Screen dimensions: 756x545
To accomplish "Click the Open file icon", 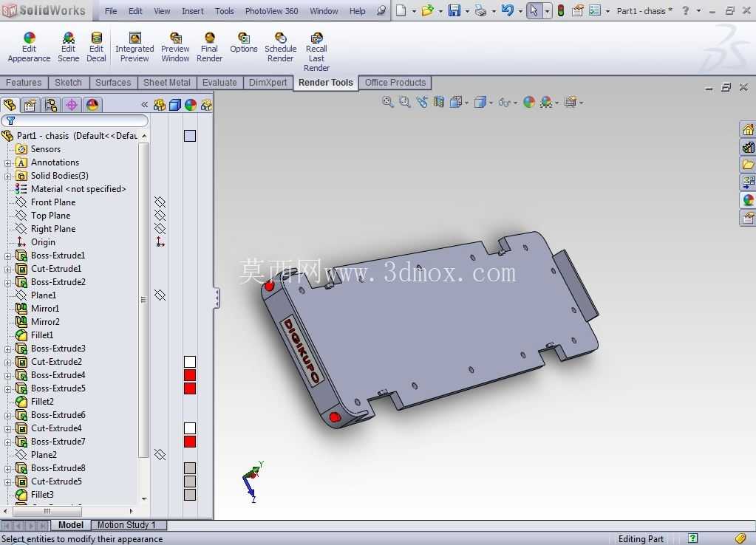I will [427, 10].
